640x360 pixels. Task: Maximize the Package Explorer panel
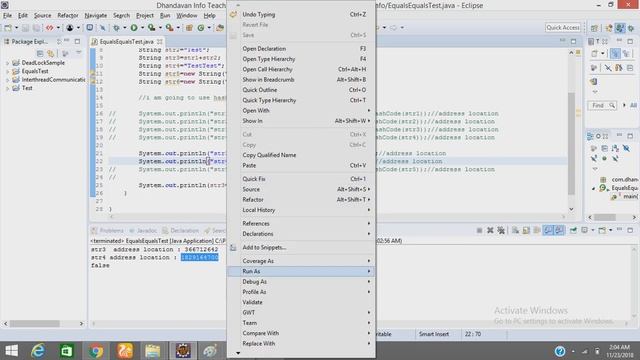coord(77,41)
